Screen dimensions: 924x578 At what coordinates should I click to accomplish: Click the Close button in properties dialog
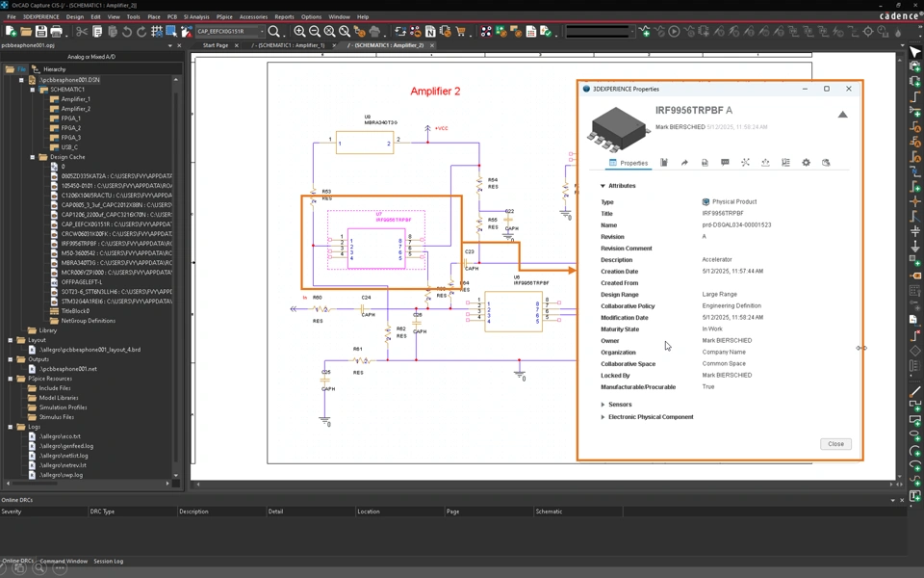click(x=835, y=444)
